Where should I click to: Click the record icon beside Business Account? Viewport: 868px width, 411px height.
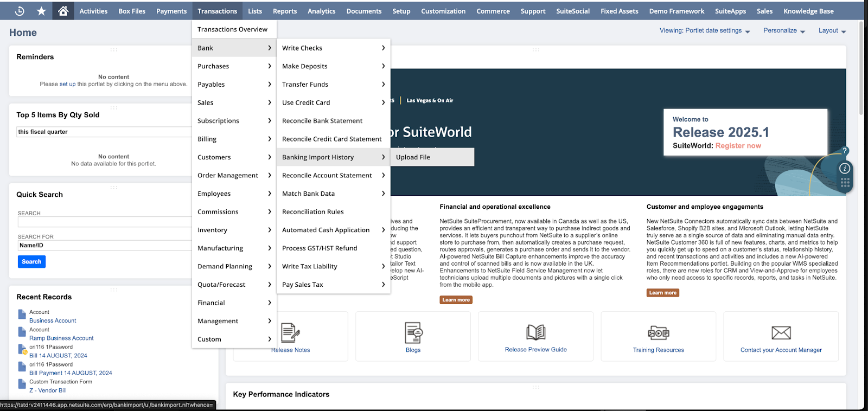pos(22,314)
